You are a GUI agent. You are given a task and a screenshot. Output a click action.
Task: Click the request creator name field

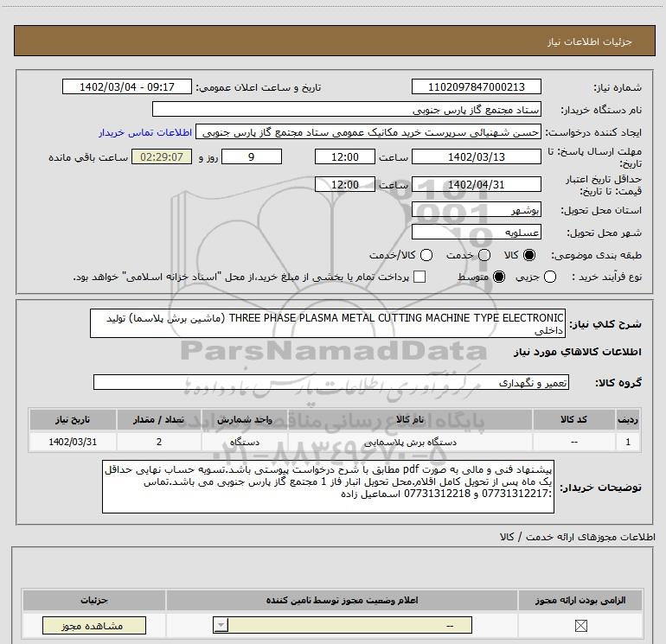[x=368, y=132]
